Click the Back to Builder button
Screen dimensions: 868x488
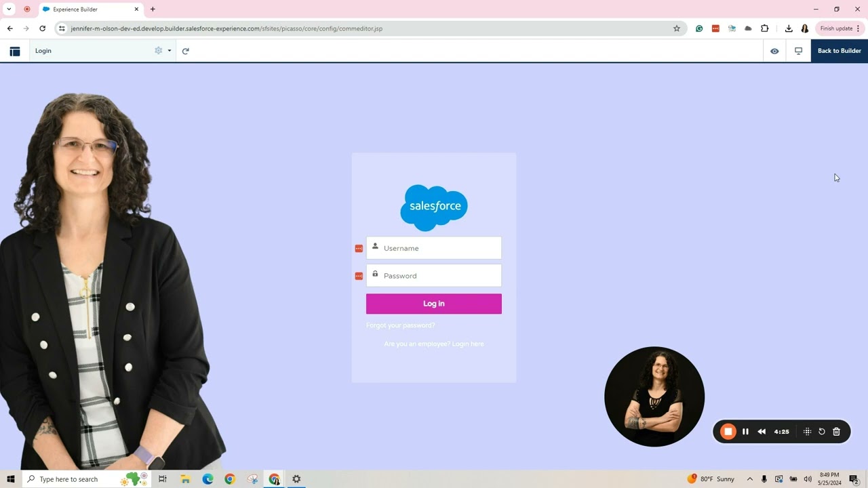point(840,51)
